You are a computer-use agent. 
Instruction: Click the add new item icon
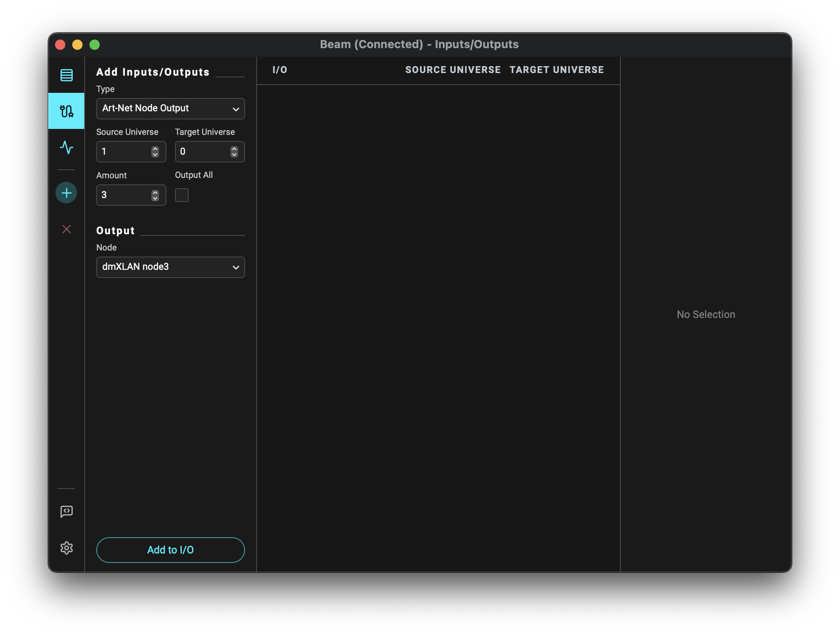pyautogui.click(x=66, y=193)
